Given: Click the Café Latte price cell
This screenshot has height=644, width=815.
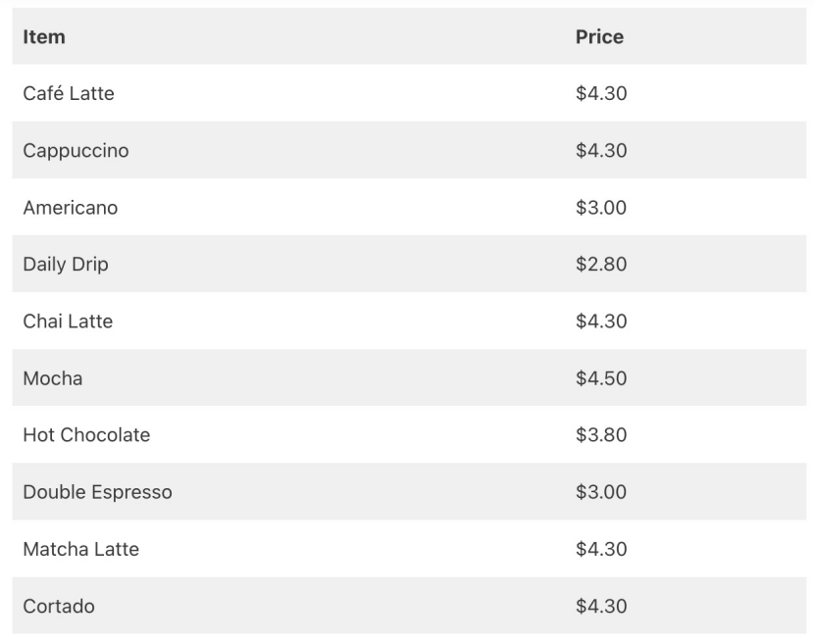Looking at the screenshot, I should click(601, 94).
